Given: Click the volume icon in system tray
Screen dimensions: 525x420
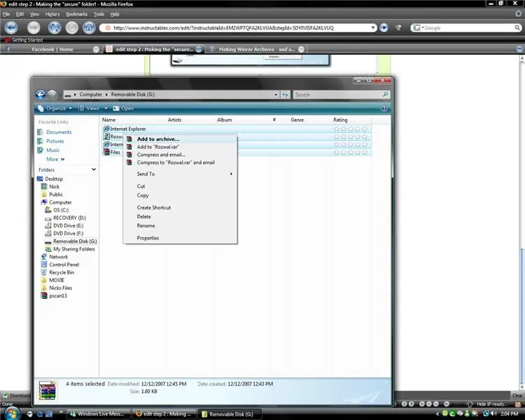Looking at the screenshot, I should [x=493, y=414].
